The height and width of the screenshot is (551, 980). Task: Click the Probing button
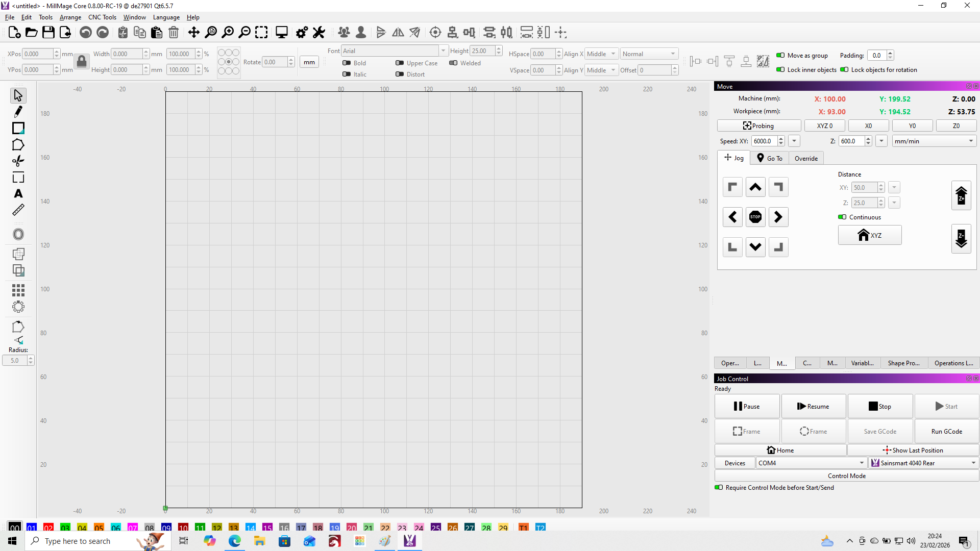pyautogui.click(x=758, y=126)
